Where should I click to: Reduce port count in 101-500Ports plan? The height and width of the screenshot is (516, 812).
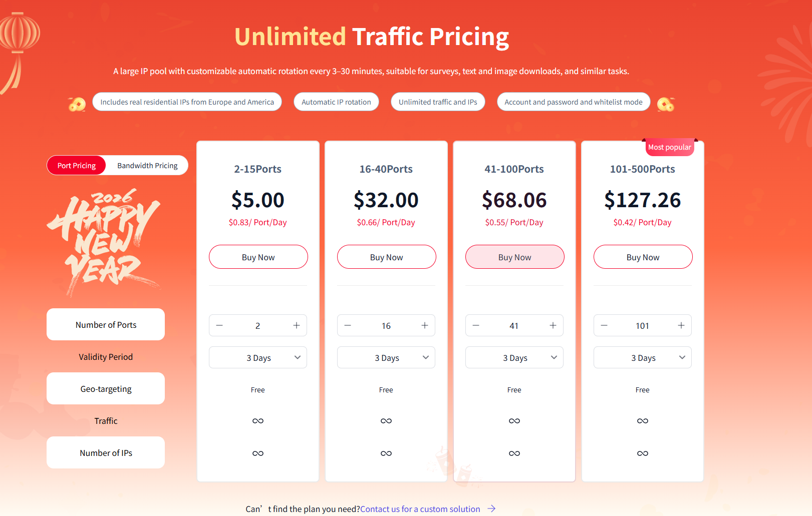click(x=604, y=325)
